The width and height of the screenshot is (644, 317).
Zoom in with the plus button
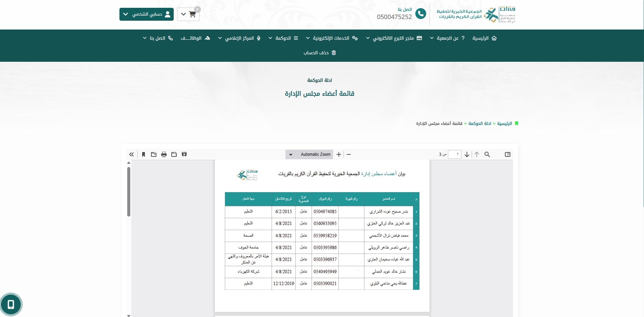pos(339,154)
